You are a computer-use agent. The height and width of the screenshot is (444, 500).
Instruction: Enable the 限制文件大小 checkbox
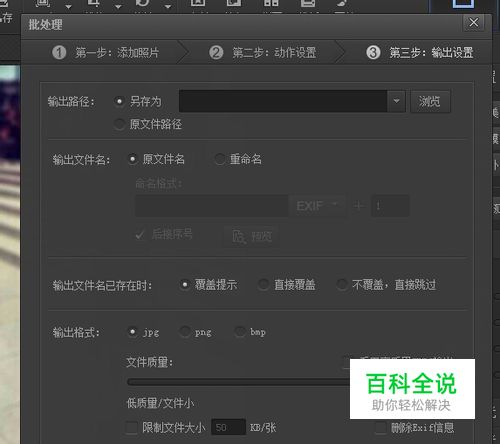(x=131, y=428)
